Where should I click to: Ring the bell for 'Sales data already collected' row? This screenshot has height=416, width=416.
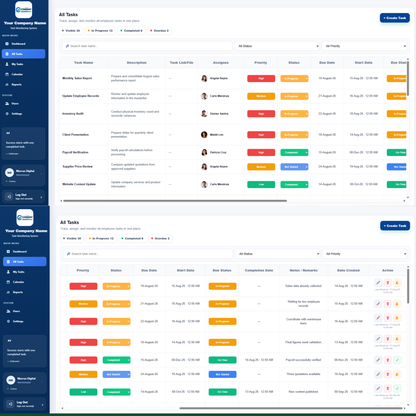[x=397, y=283]
